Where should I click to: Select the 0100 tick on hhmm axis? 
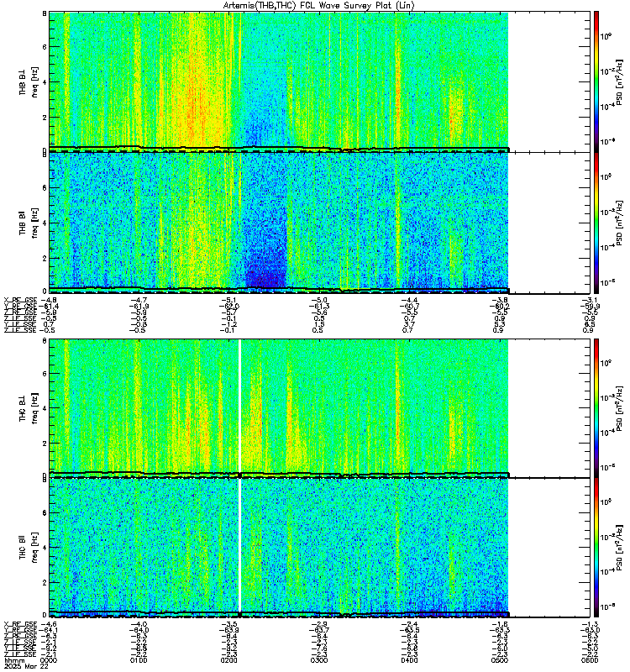(139, 659)
